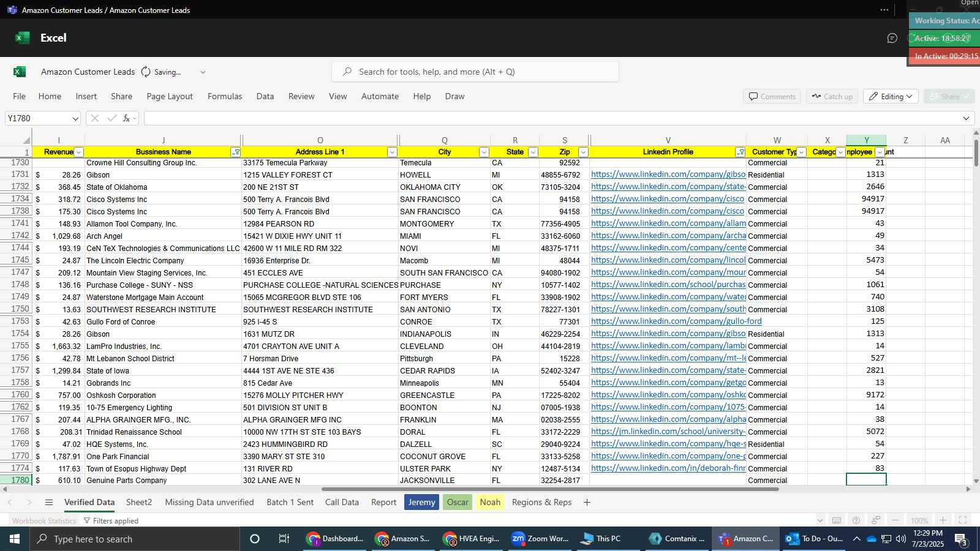Open the Customer Type filter dropdown
980x551 pixels.
[x=801, y=152]
